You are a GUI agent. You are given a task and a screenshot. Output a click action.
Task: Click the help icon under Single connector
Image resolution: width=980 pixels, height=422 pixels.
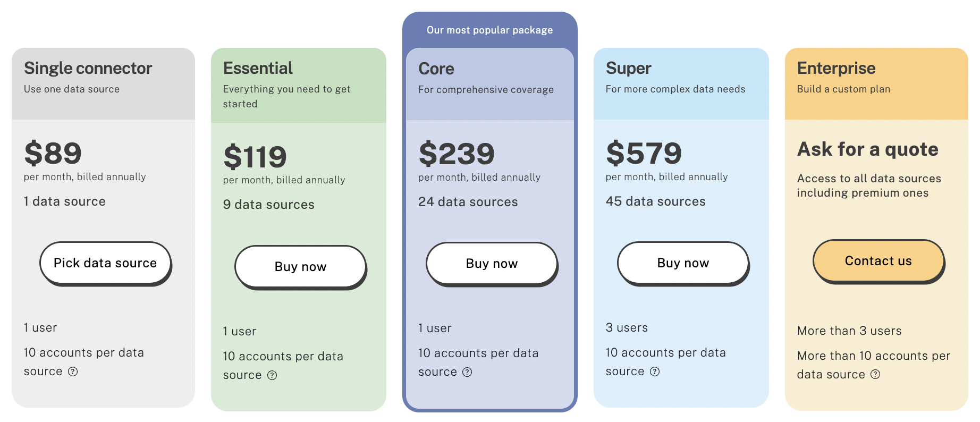pyautogui.click(x=73, y=372)
